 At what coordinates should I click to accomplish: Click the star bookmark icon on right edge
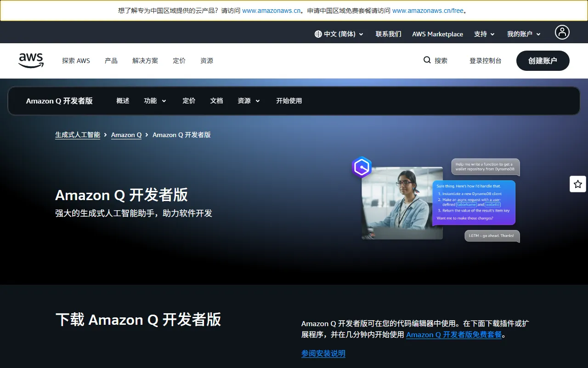577,184
